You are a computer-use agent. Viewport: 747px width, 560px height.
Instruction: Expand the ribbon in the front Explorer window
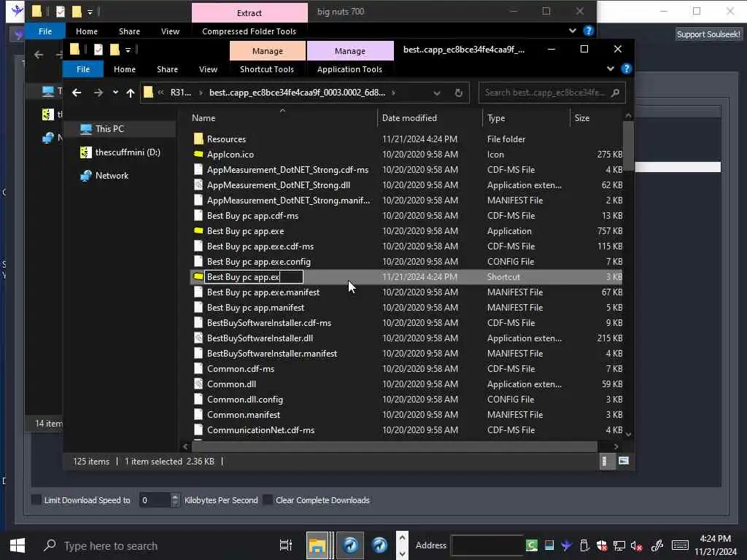click(611, 69)
